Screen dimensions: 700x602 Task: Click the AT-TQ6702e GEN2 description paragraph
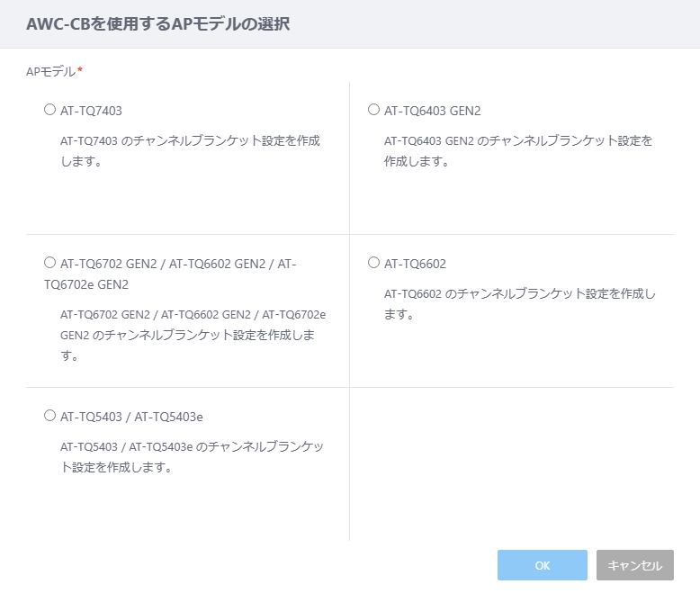tap(193, 335)
